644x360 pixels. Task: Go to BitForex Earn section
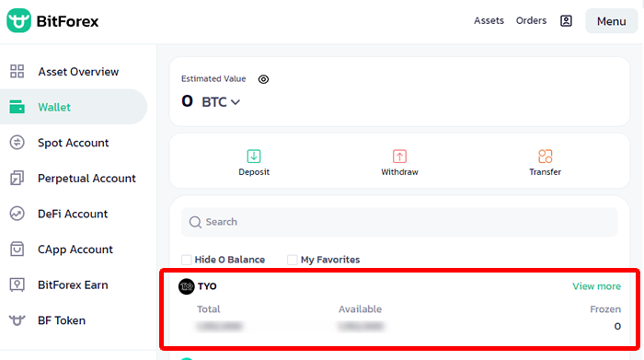[x=74, y=285]
